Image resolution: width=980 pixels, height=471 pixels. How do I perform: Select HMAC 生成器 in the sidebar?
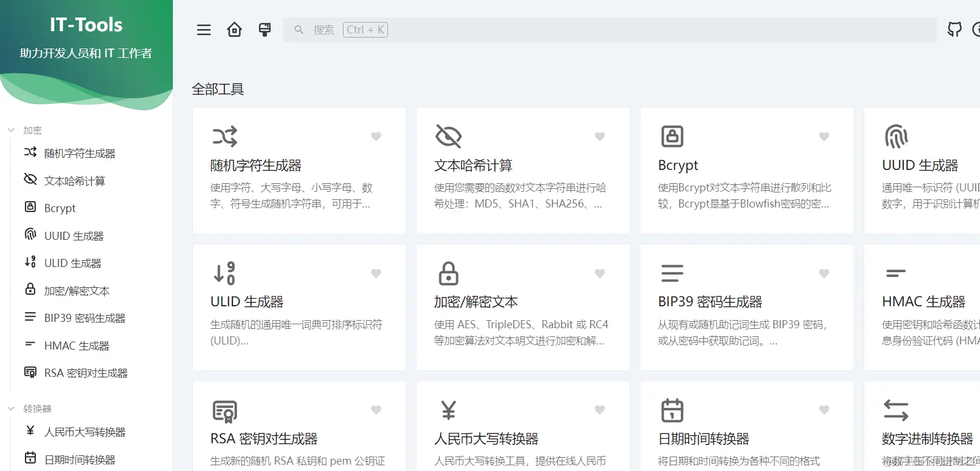pos(77,346)
